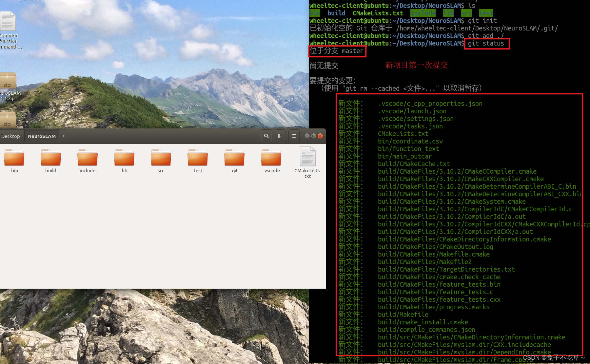Open the include folder
The width and height of the screenshot is (590, 364).
coord(87,160)
